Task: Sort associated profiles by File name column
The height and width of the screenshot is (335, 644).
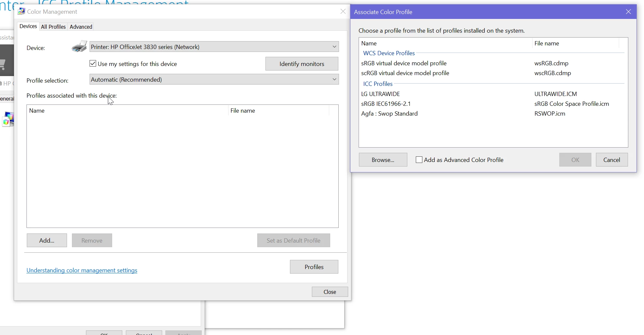Action: coord(279,110)
